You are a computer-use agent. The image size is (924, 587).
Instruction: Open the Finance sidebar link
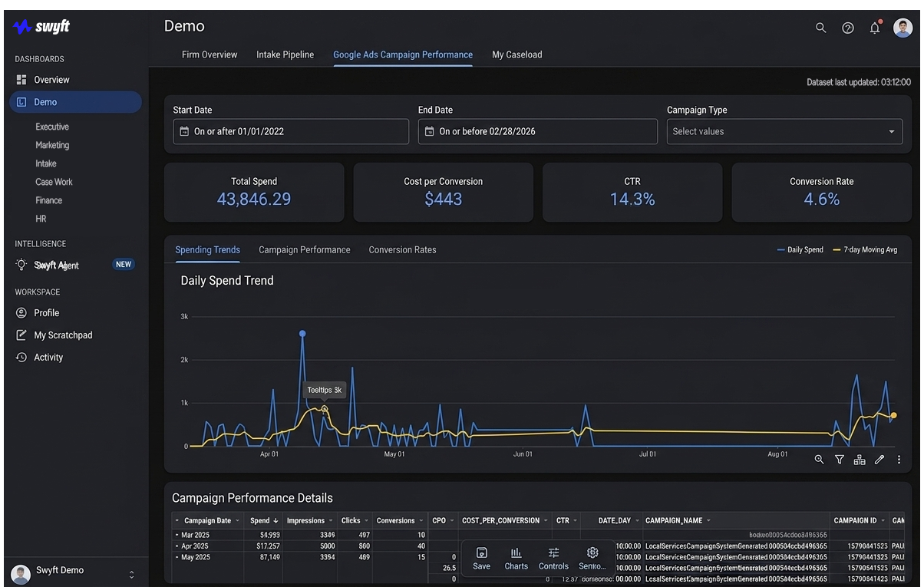(48, 200)
